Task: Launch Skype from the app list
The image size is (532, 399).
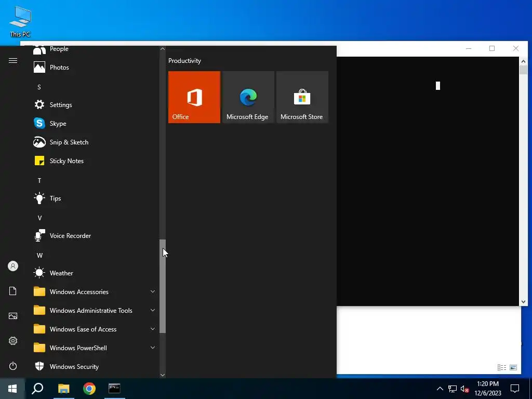Action: (x=94, y=123)
